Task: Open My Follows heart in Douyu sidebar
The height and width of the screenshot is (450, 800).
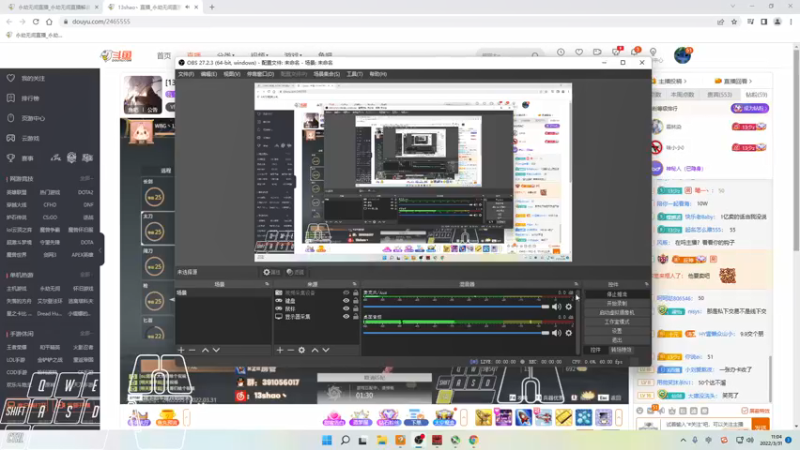Action: click(11, 78)
